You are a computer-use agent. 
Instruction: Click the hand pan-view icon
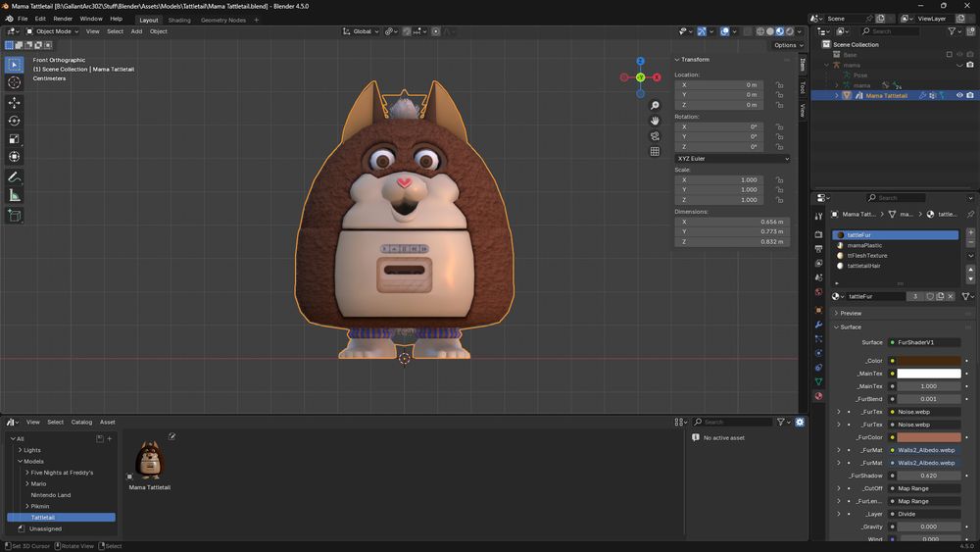(x=655, y=121)
